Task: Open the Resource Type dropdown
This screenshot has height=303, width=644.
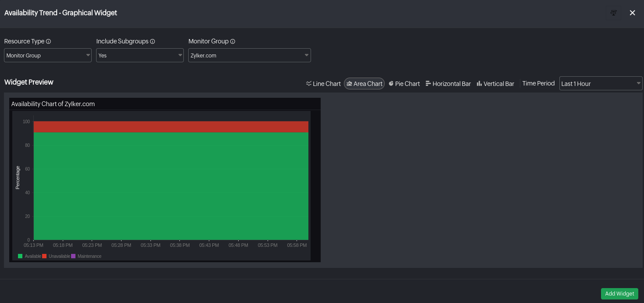Action: pos(48,55)
